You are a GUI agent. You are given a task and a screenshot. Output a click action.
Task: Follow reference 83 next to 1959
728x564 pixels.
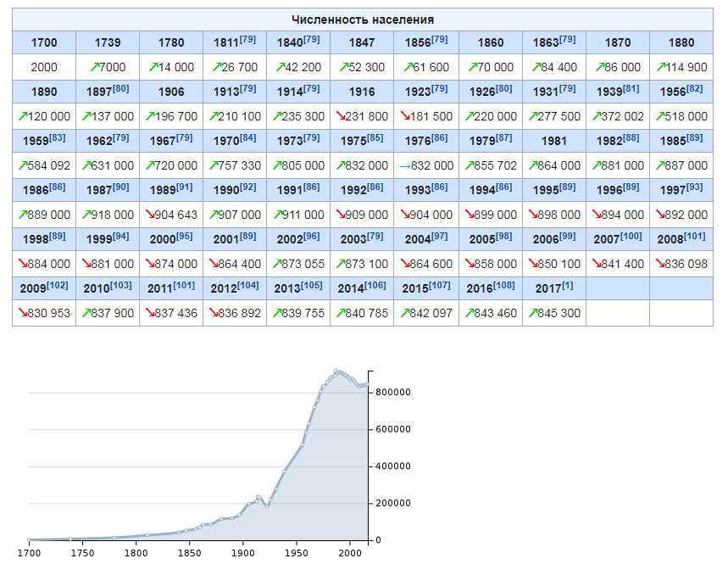57,137
